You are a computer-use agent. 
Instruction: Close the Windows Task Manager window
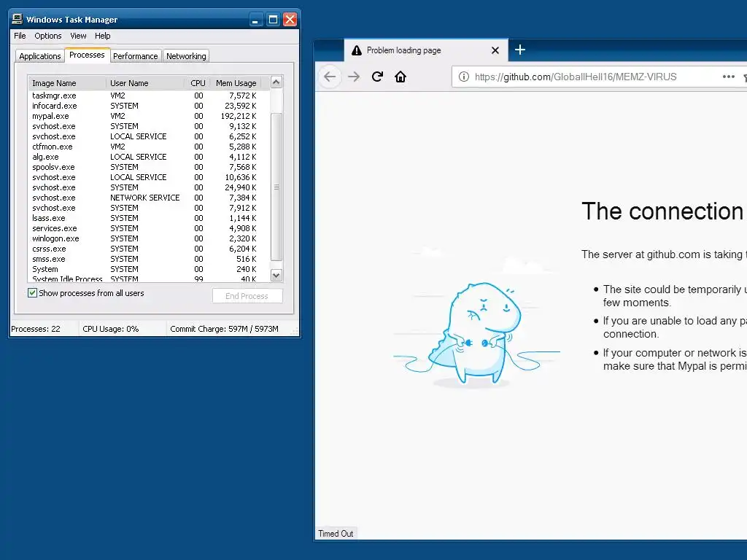[x=290, y=20]
